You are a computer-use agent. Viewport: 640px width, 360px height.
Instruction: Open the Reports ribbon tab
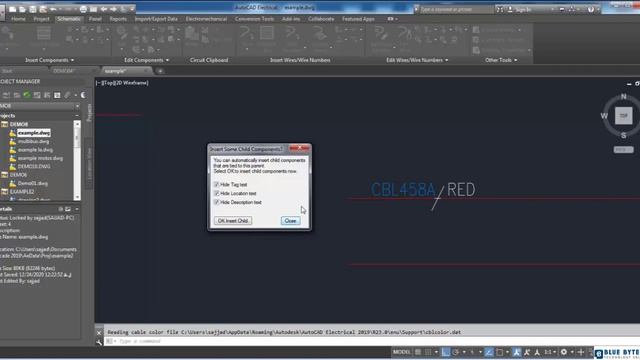point(118,19)
